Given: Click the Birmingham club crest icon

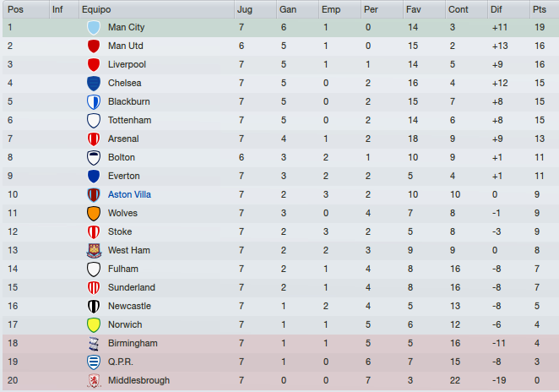Looking at the screenshot, I should 94,344.
